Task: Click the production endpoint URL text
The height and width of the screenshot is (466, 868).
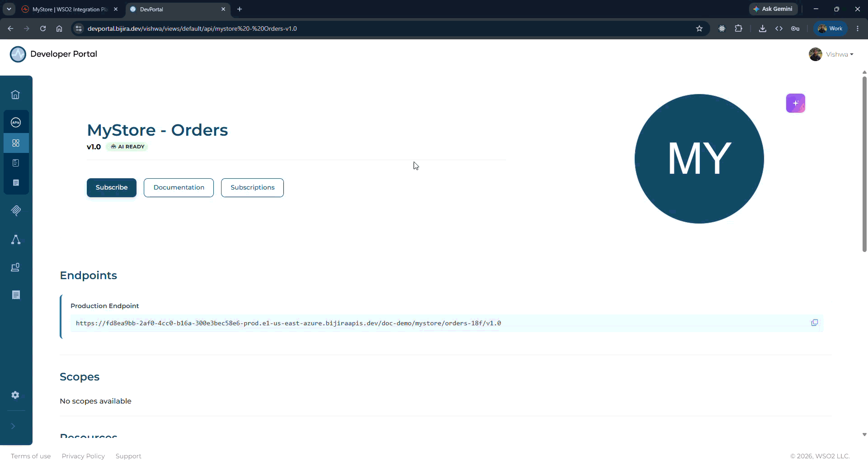Action: (288, 323)
